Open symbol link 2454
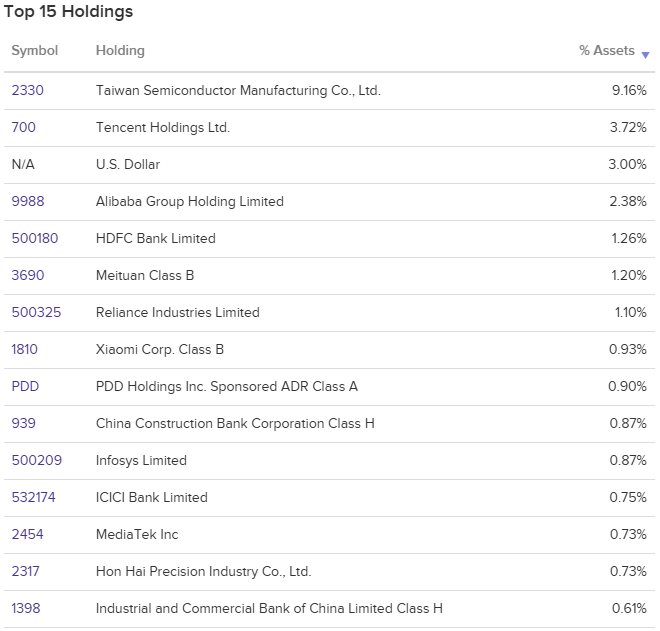Screen dimensions: 660x631 click(x=27, y=535)
